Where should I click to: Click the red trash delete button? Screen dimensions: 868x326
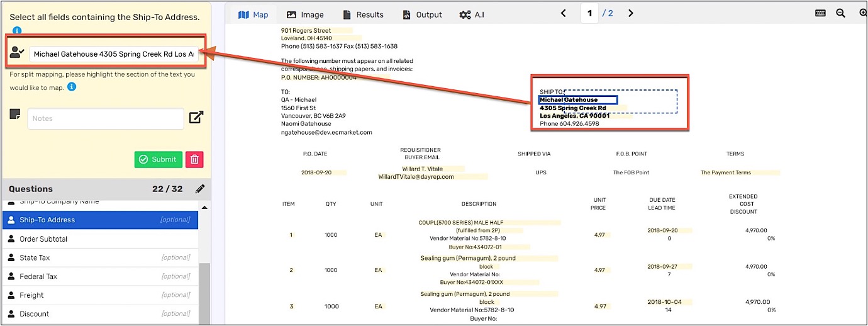[194, 159]
